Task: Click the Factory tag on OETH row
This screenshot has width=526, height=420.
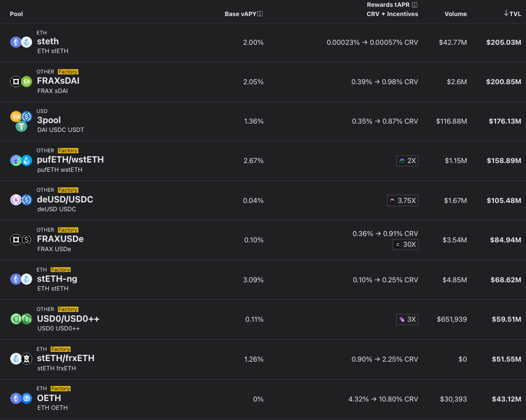Action: tap(60, 388)
